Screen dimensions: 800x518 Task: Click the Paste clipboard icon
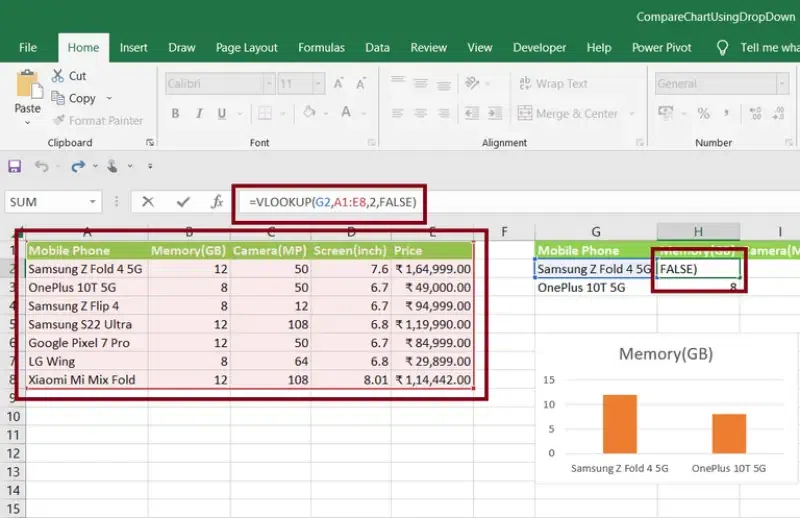27,86
